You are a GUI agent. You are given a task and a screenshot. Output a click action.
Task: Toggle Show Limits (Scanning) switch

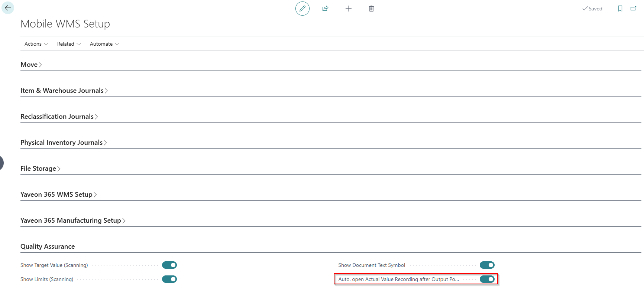(x=169, y=279)
